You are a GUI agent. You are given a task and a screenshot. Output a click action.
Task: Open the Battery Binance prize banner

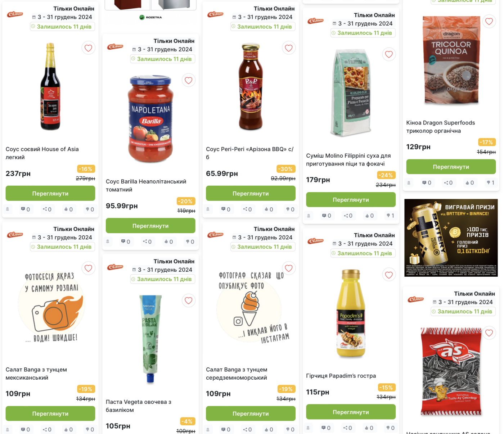pyautogui.click(x=451, y=238)
